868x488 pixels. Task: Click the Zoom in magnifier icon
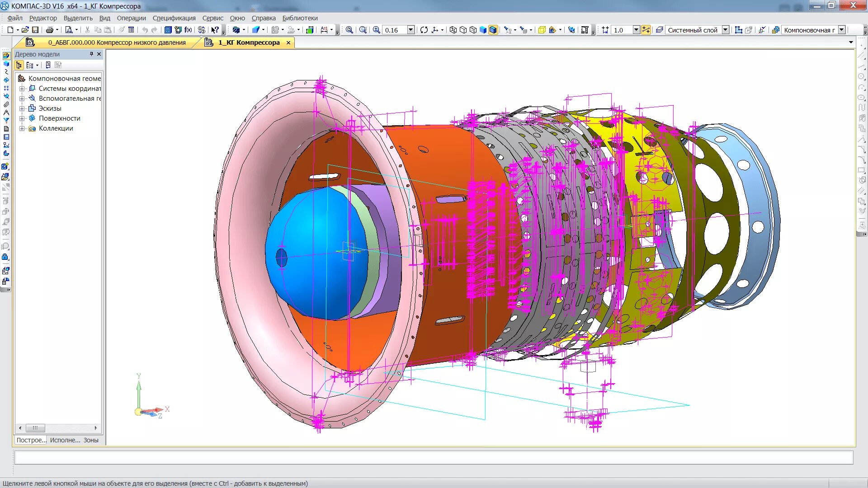(376, 30)
